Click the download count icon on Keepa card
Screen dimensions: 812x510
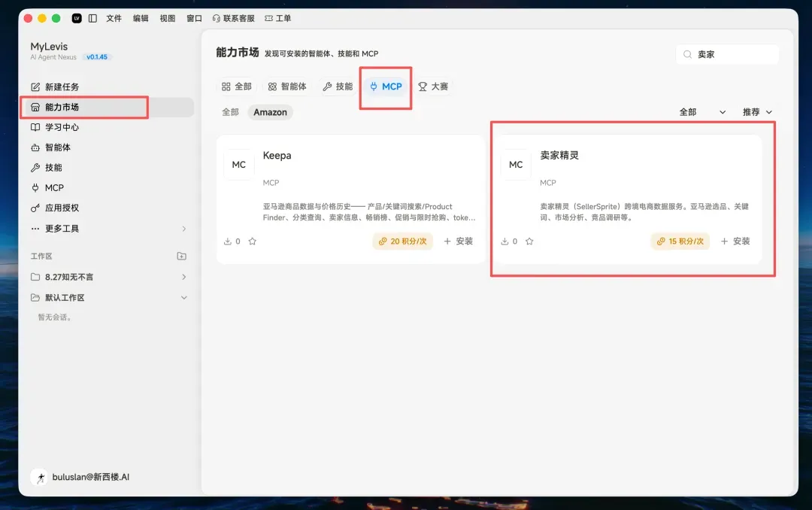coord(227,241)
